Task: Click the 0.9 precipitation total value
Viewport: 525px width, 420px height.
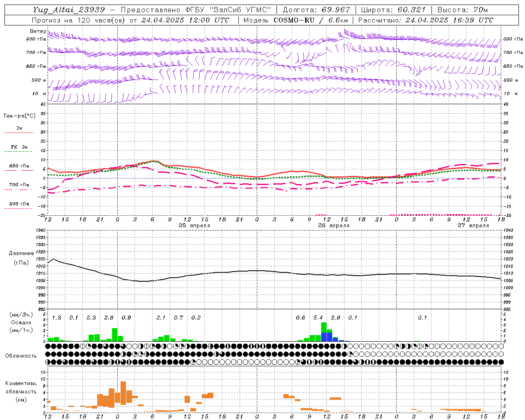Action: 126,317
